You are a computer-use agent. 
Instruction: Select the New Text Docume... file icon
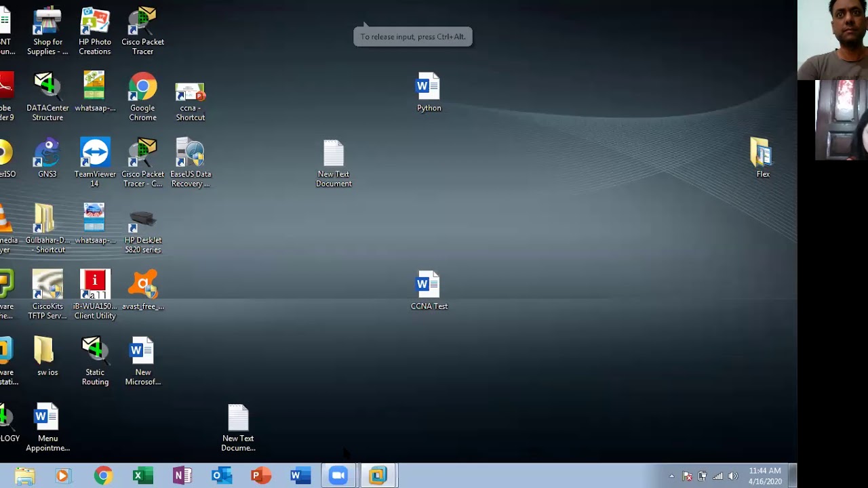[238, 428]
